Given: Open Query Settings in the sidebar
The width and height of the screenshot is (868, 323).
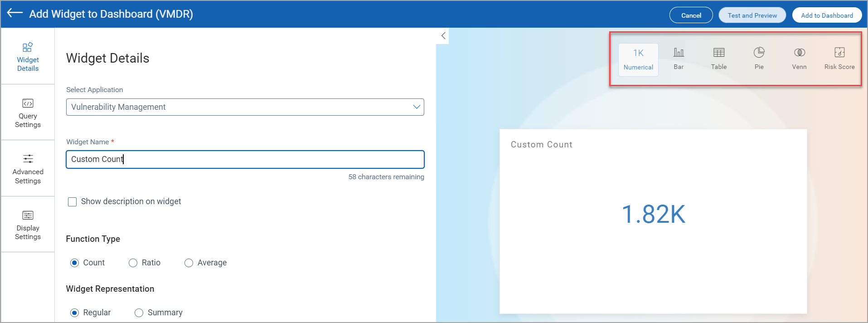Looking at the screenshot, I should pyautogui.click(x=28, y=113).
